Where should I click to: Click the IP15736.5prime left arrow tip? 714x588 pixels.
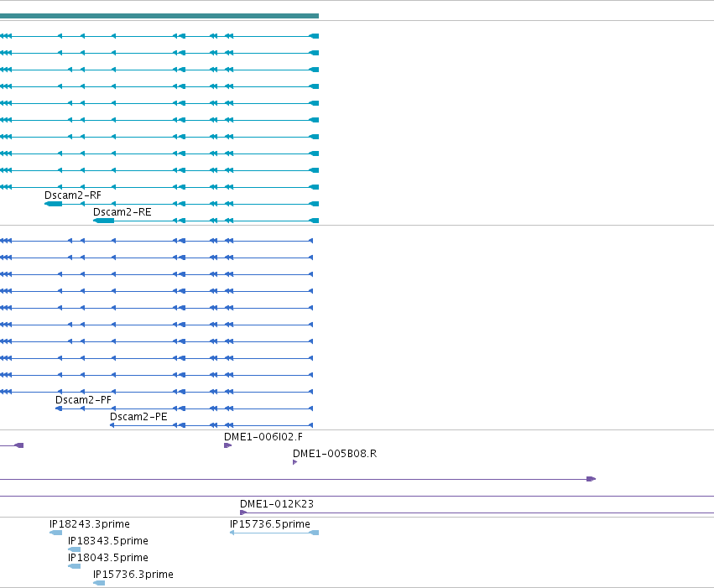point(232,533)
